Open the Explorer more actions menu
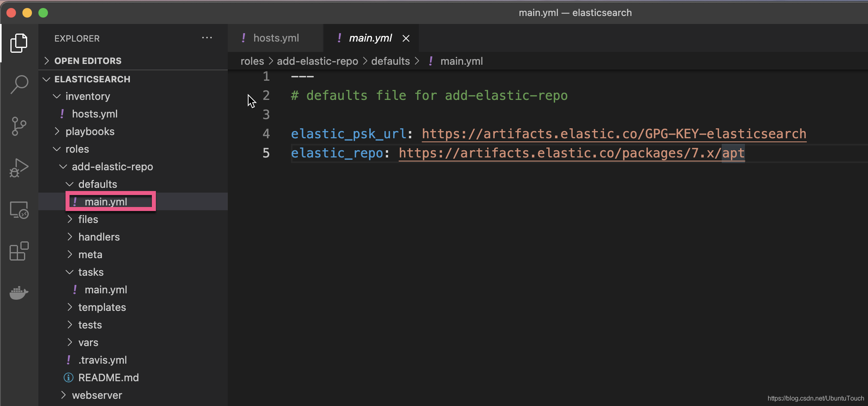The height and width of the screenshot is (406, 868). pyautogui.click(x=207, y=38)
